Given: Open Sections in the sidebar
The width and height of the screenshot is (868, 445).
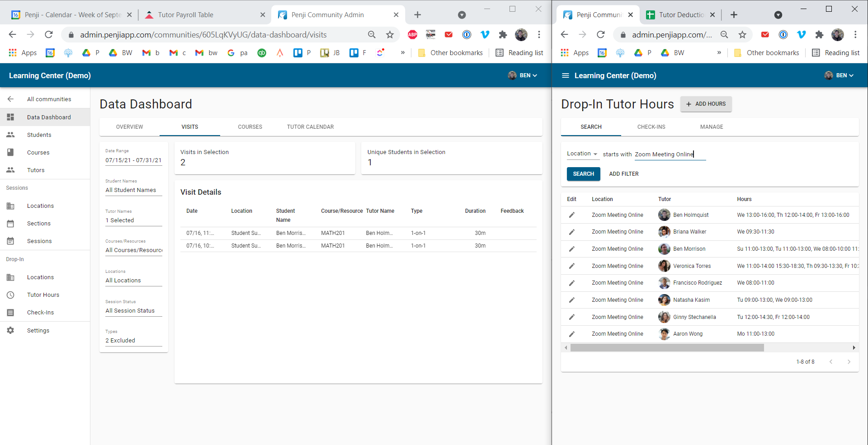Looking at the screenshot, I should (45, 223).
